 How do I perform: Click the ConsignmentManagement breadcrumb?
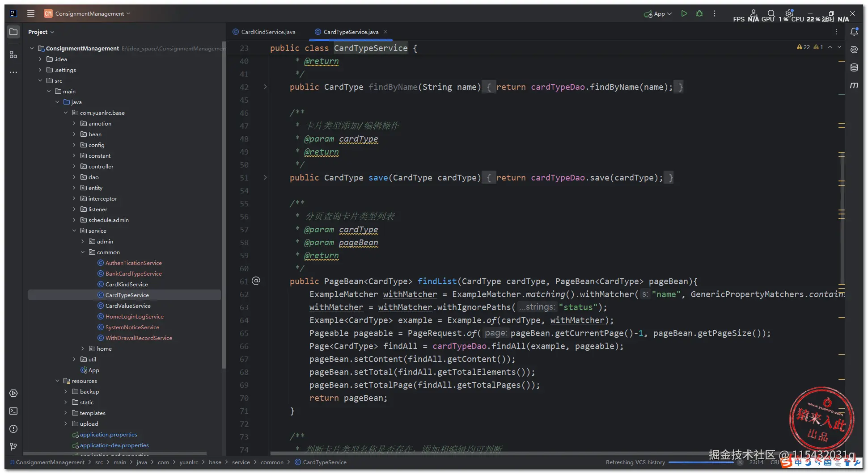[x=50, y=462]
